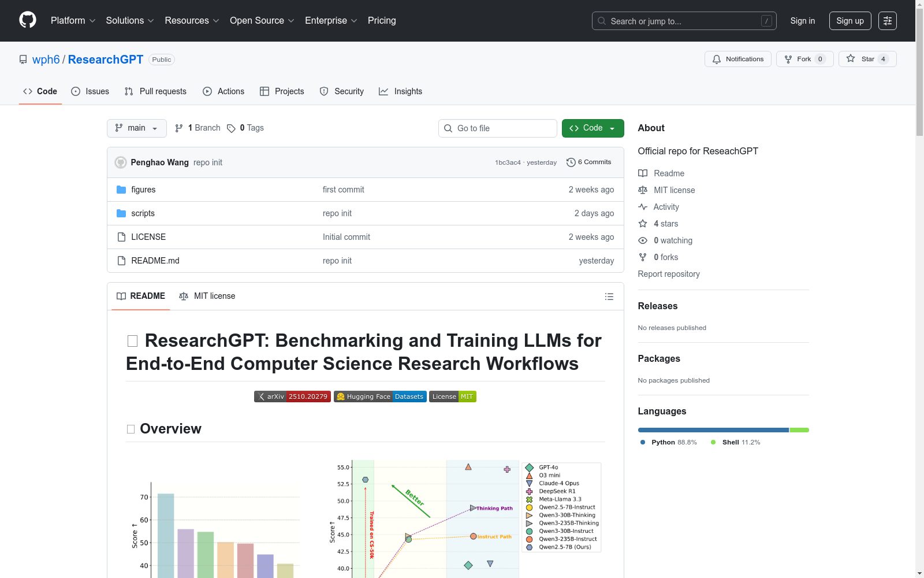This screenshot has height=578, width=924.
Task: Click the Report repository link
Action: pyautogui.click(x=669, y=274)
